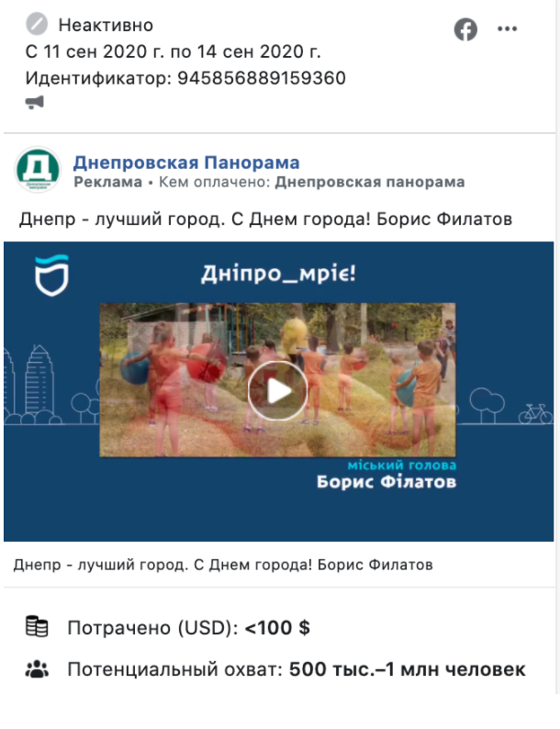Click the 'Дніпро_мріє!' banner title
Viewport: 560px width, 729px height.
(x=278, y=274)
